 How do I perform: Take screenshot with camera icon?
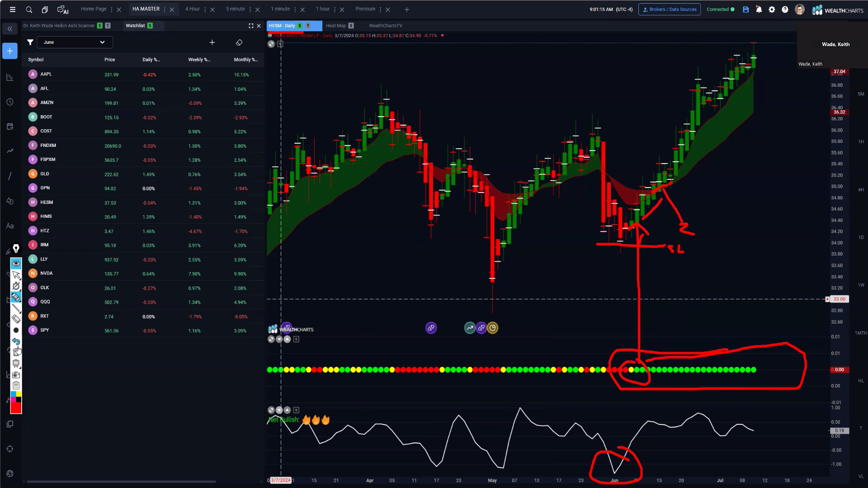tap(16, 375)
